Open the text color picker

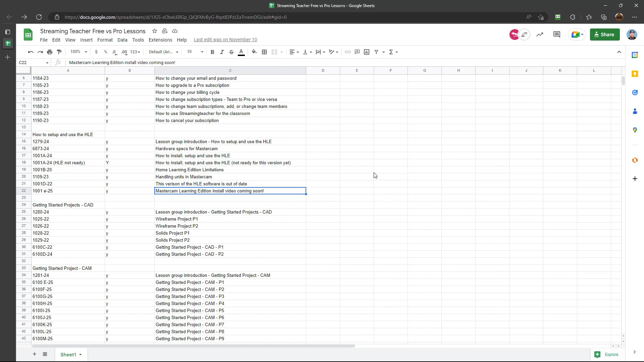click(241, 52)
